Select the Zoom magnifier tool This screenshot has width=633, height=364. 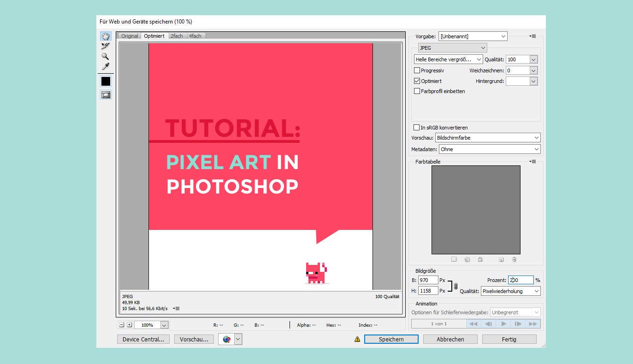pyautogui.click(x=106, y=56)
